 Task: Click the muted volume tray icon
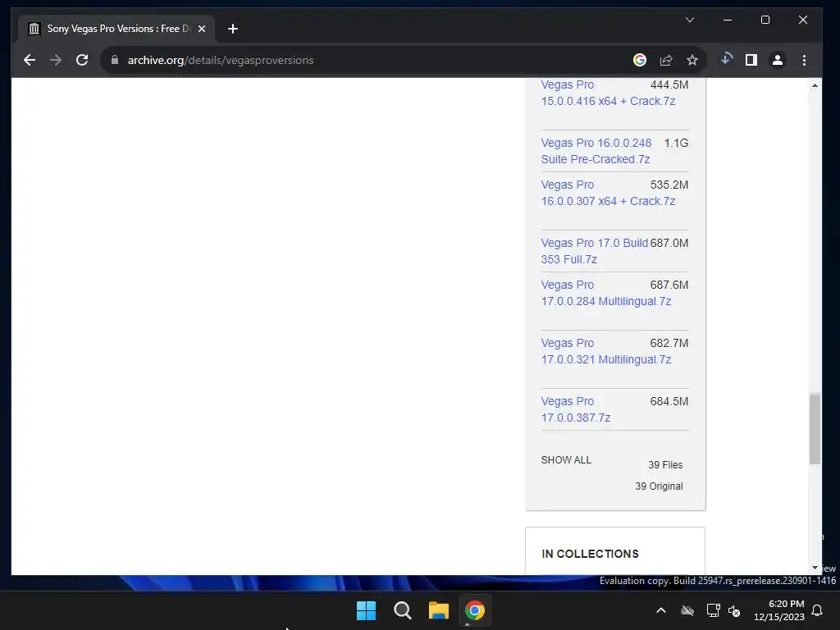734,610
